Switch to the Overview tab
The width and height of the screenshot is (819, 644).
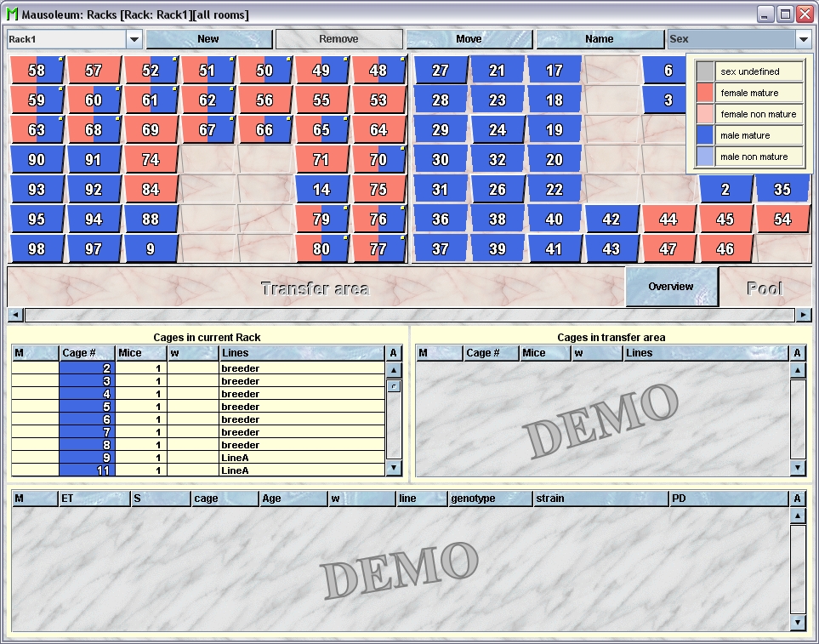[671, 287]
